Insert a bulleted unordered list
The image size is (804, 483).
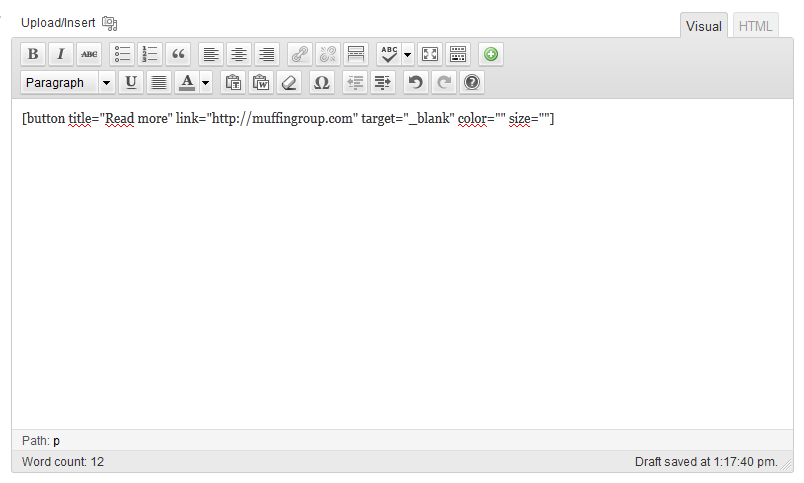pos(123,54)
